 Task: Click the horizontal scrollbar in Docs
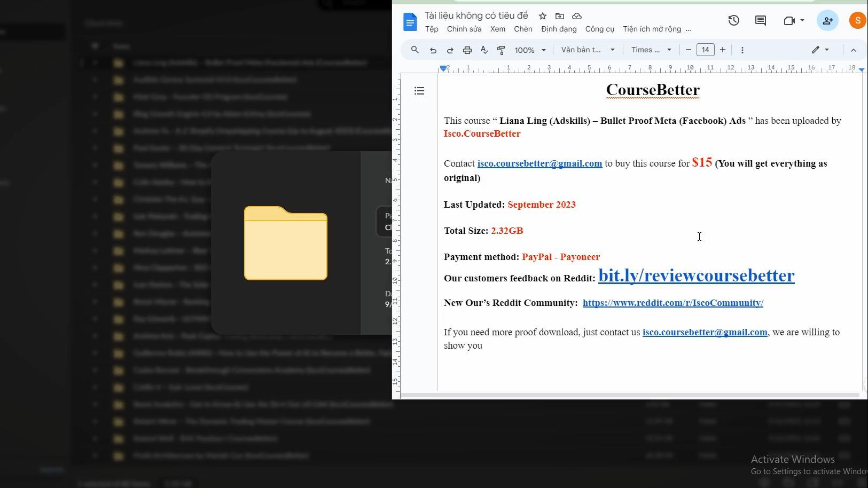pyautogui.click(x=630, y=395)
